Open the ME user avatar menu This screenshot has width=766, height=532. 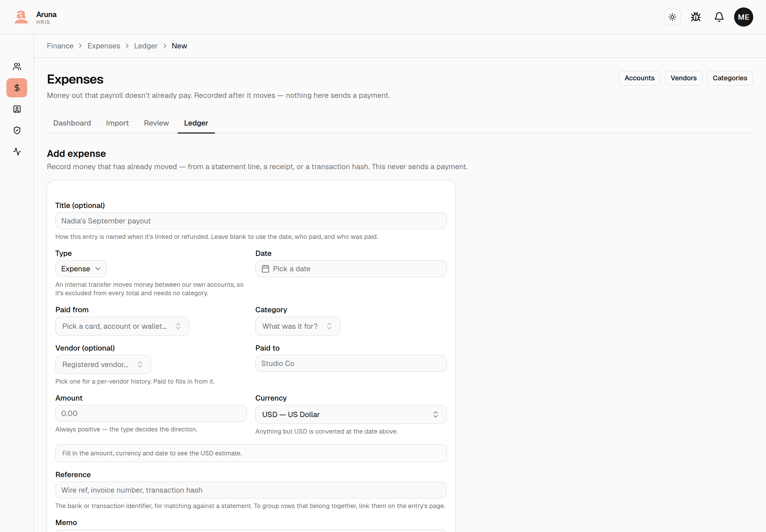743,17
